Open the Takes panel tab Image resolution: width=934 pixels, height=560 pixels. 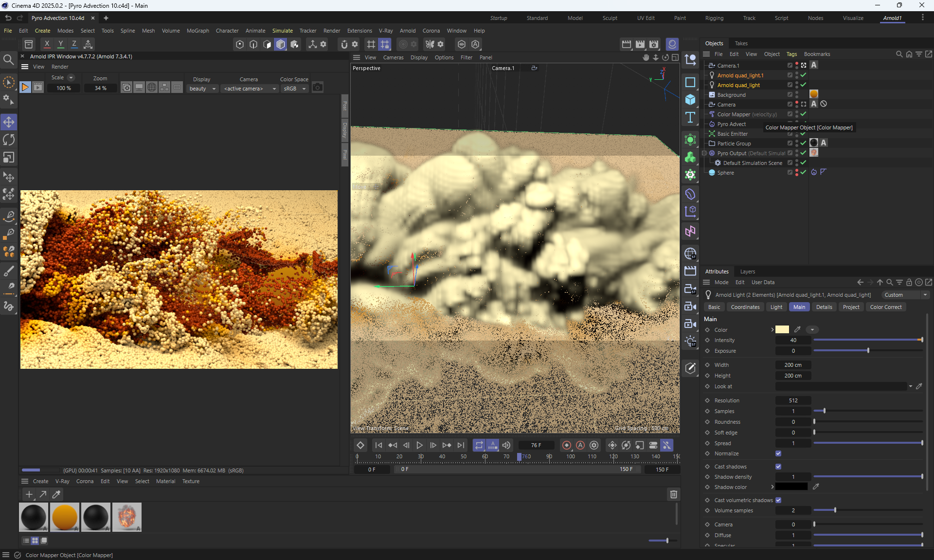click(x=741, y=43)
